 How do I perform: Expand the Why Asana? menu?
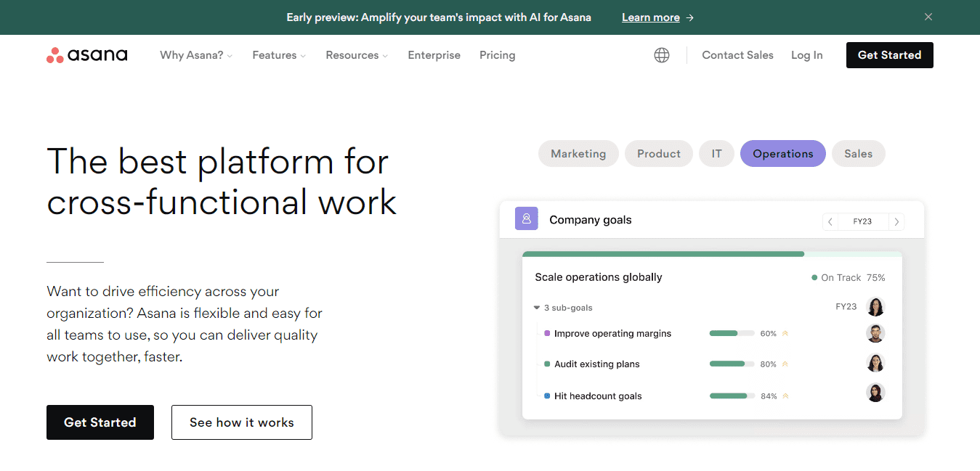tap(196, 55)
